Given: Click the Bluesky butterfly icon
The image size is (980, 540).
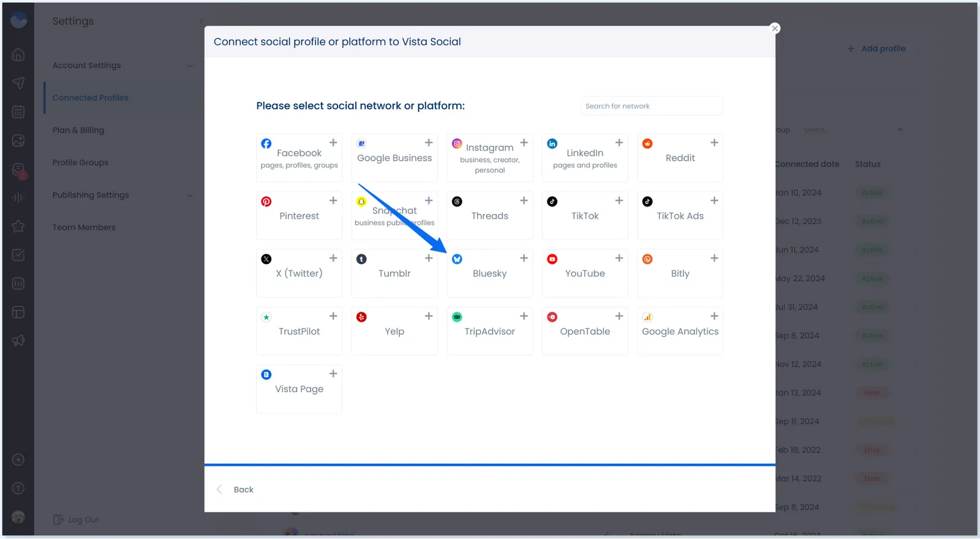Looking at the screenshot, I should coord(457,259).
